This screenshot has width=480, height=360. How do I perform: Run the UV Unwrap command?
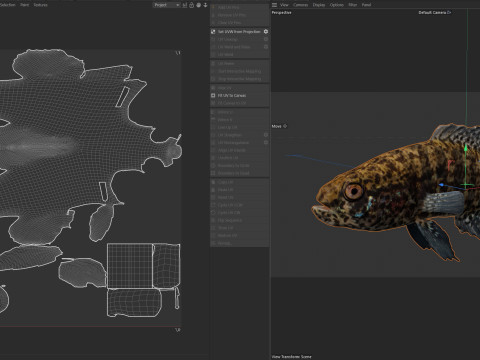[237, 39]
